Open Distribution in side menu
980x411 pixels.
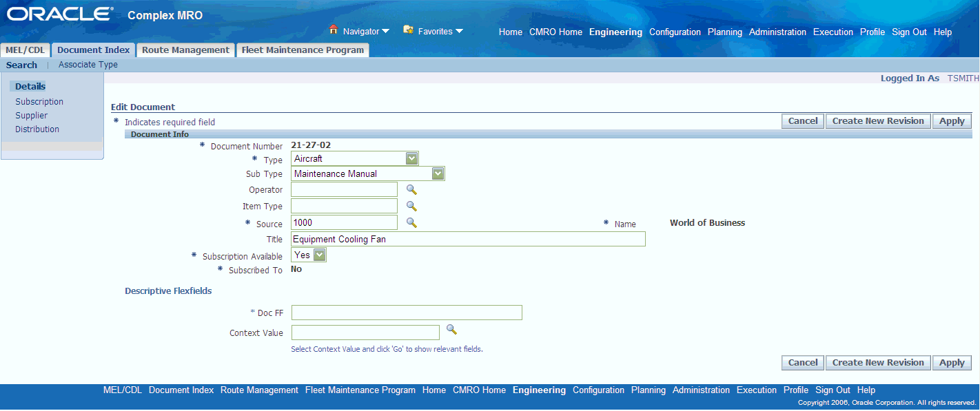pos(37,129)
